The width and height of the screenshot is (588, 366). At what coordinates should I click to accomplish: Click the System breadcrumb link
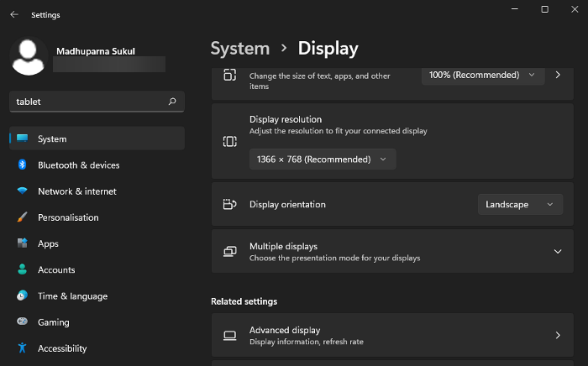[240, 49]
